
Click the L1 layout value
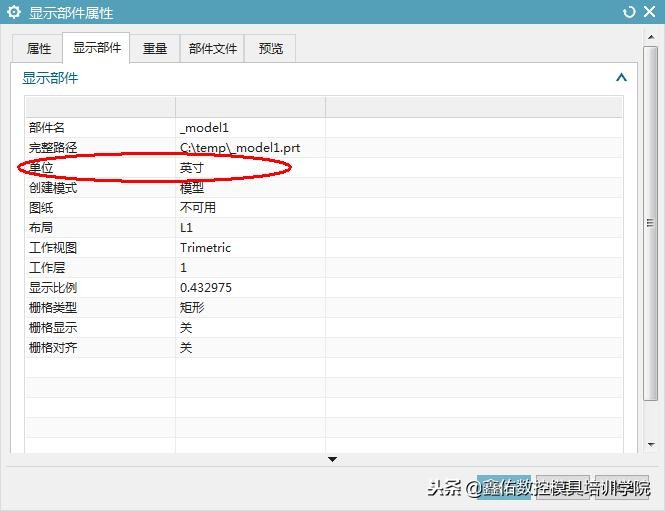tap(186, 228)
